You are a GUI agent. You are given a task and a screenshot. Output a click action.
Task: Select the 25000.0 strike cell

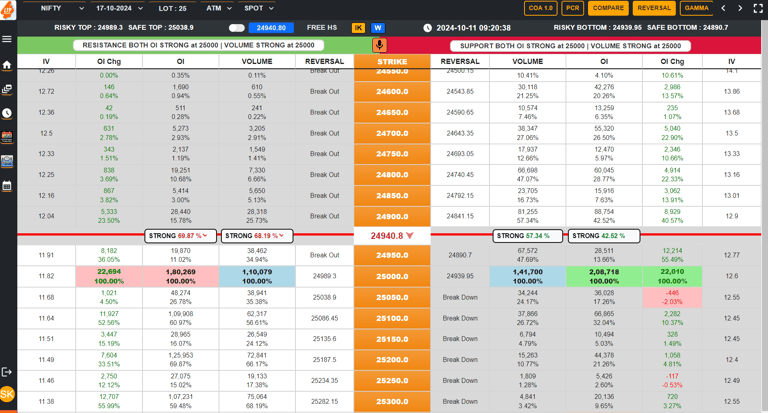point(392,276)
